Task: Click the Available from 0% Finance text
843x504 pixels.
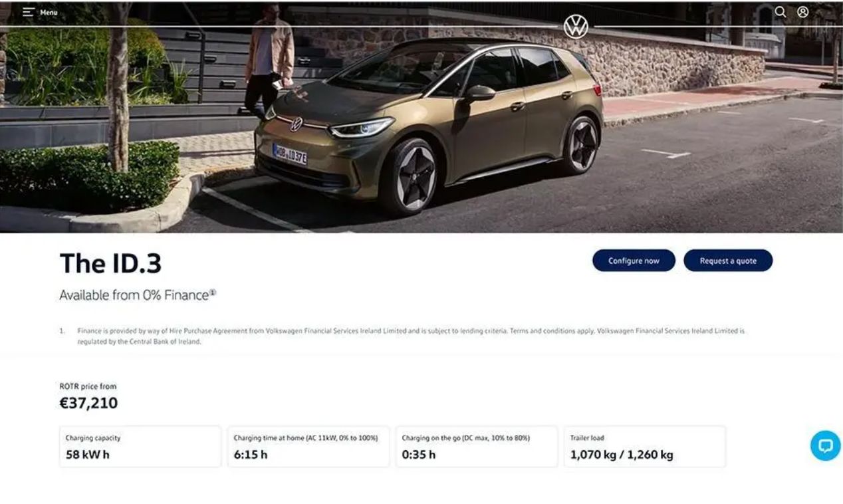Action: pos(134,295)
